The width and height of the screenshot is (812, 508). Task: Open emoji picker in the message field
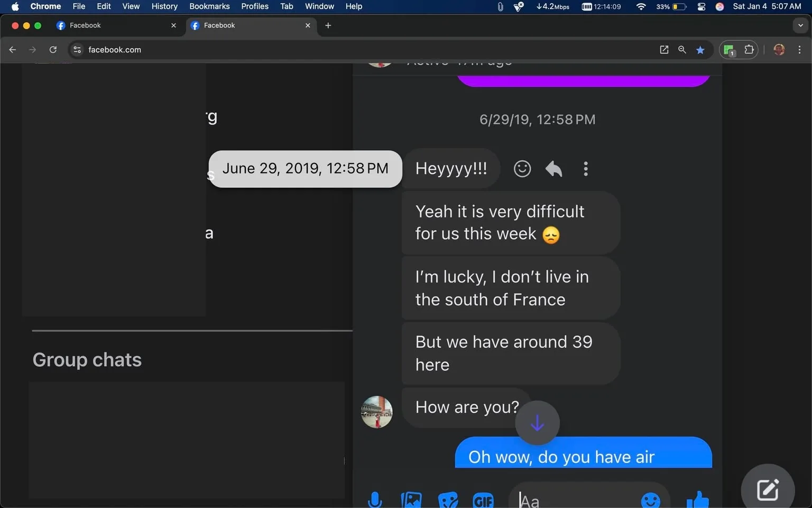click(650, 500)
